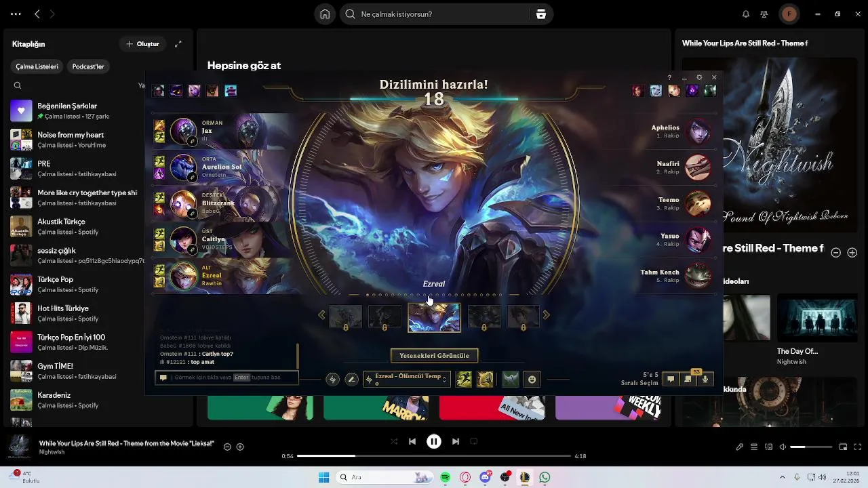Open Spotify profile avatar F

789,14
